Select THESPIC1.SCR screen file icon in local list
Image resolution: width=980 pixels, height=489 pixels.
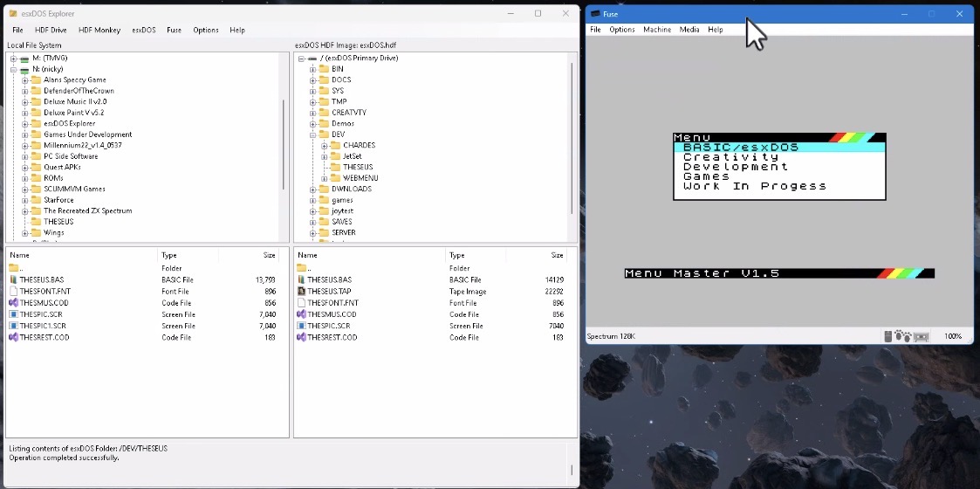(x=14, y=326)
